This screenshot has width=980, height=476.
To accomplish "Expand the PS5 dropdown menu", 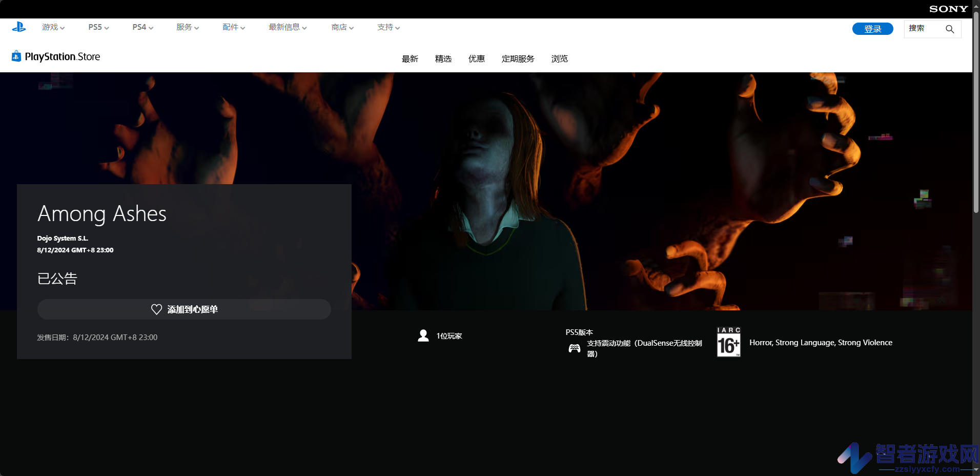I will pos(98,27).
